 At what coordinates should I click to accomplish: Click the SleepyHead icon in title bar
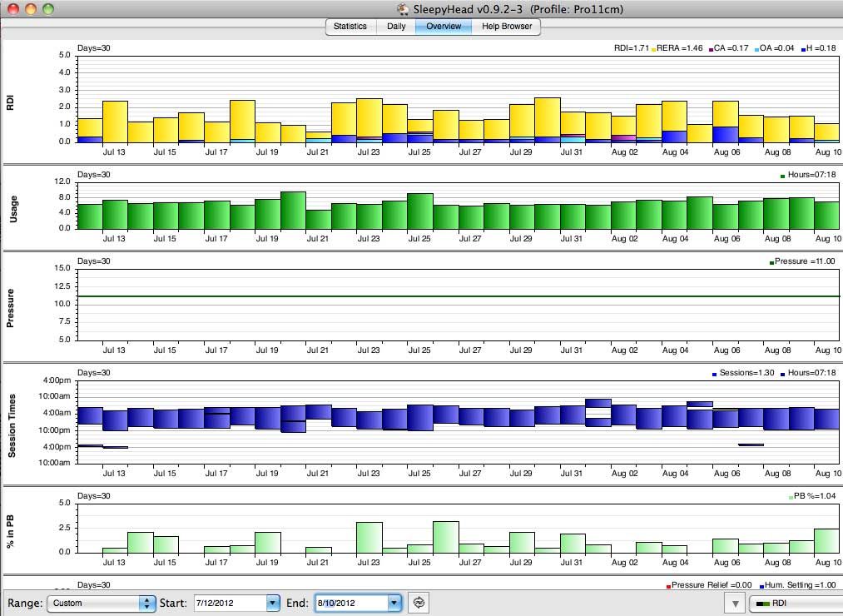pyautogui.click(x=401, y=8)
